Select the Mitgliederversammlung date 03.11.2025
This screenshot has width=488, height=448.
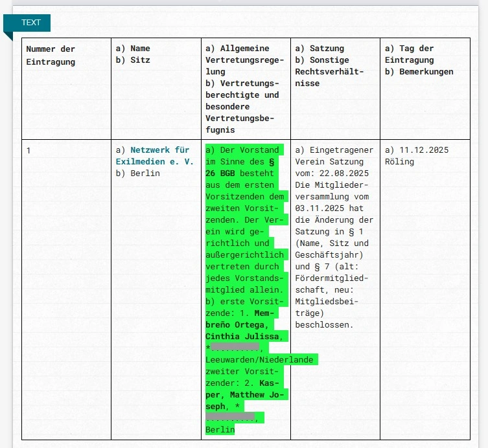[x=320, y=208]
